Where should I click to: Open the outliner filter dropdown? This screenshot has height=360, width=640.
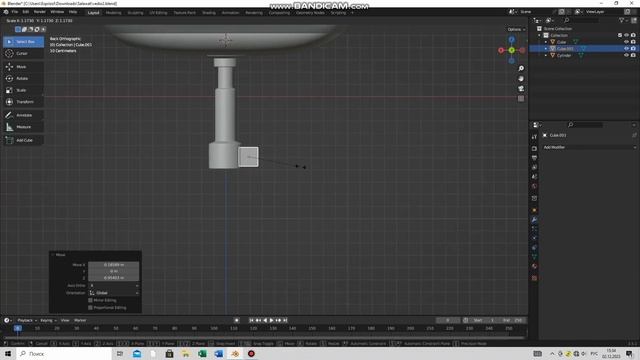623,20
